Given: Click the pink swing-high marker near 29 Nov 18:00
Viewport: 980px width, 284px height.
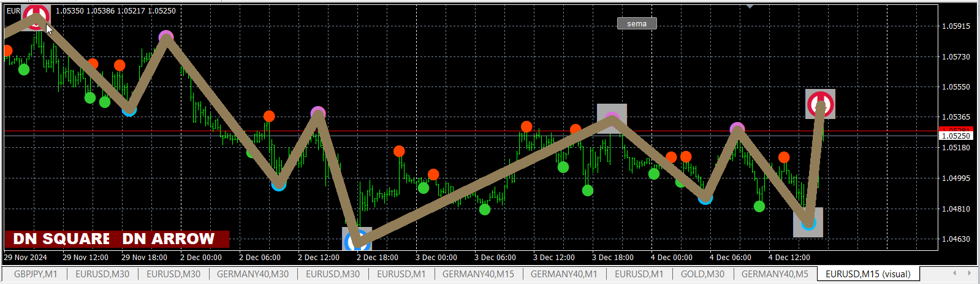Looking at the screenshot, I should pyautogui.click(x=166, y=37).
